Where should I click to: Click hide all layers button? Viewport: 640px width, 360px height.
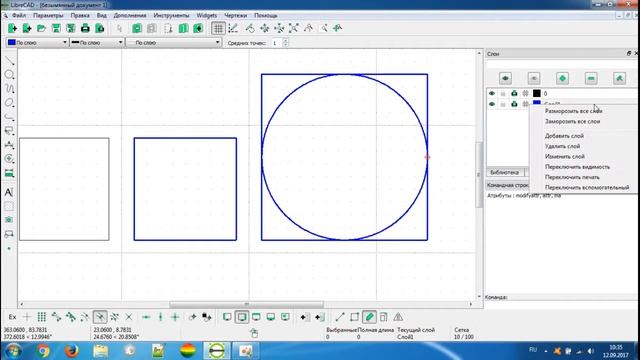[534, 78]
